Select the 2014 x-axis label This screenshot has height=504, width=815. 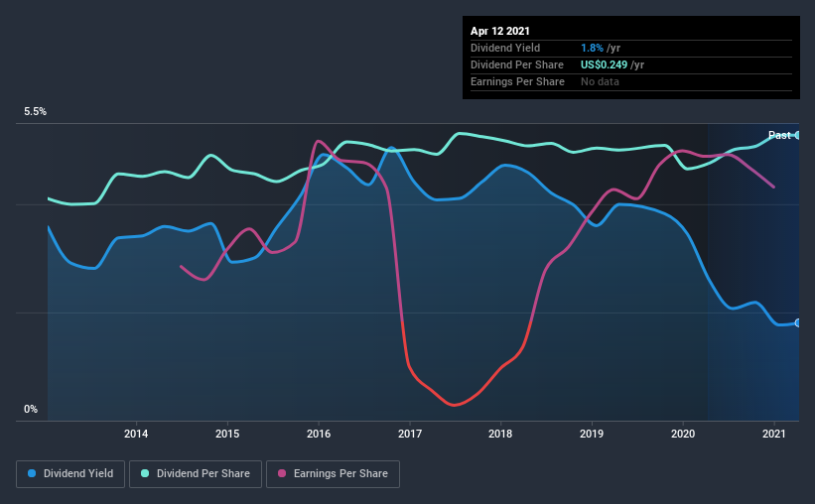pos(136,434)
